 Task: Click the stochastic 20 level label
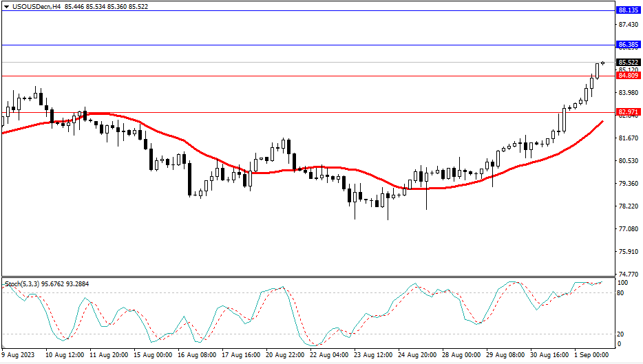coord(622,334)
